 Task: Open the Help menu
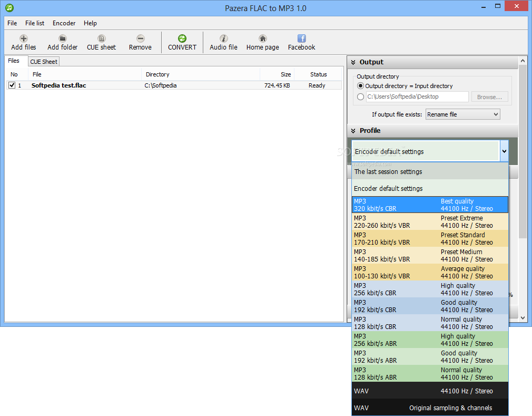point(90,23)
